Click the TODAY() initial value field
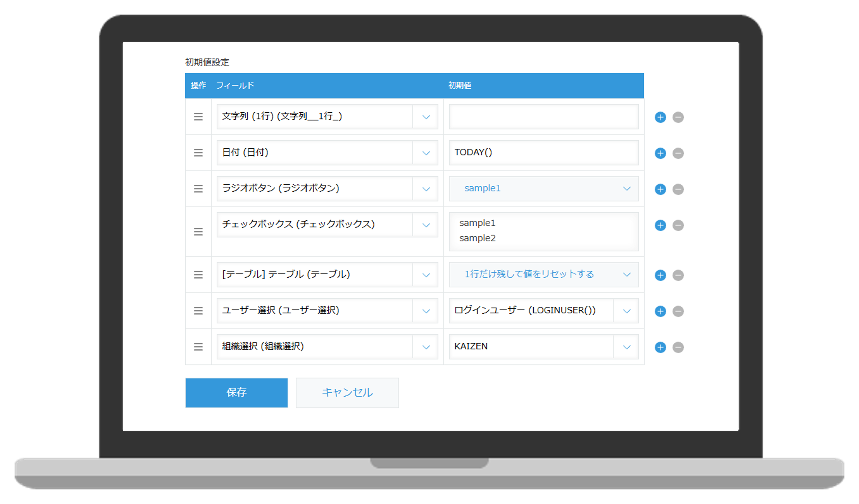Image resolution: width=859 pixels, height=504 pixels. pyautogui.click(x=543, y=152)
